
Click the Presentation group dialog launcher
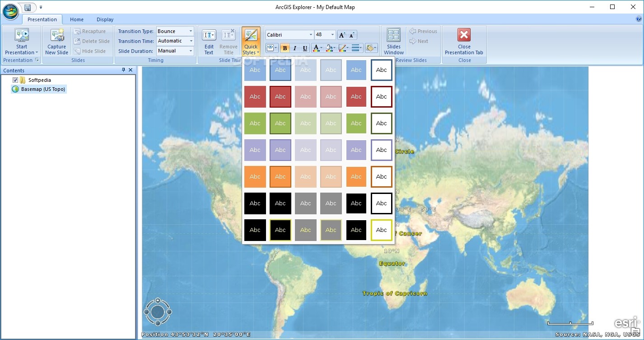pyautogui.click(x=37, y=60)
